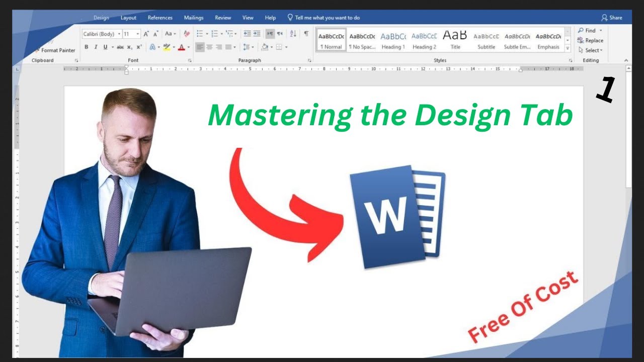Screen dimensions: 644x362
Task: Click the Bullets list icon
Action: click(200, 34)
